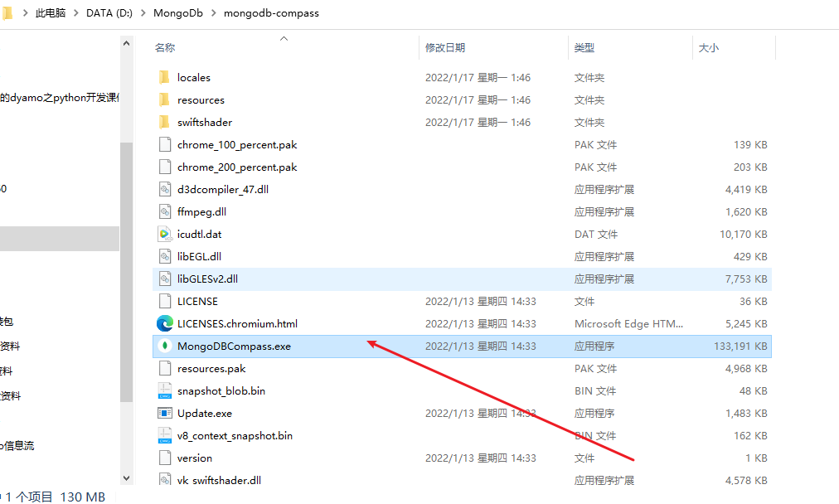Navigate to DATA (D:) breadcrumb
This screenshot has height=504, width=839.
click(109, 12)
